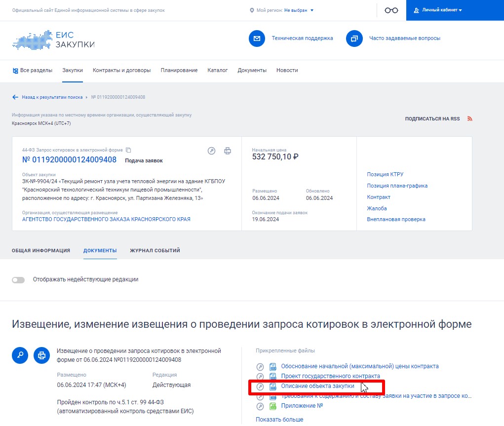Click the blue round print button

coord(41,355)
